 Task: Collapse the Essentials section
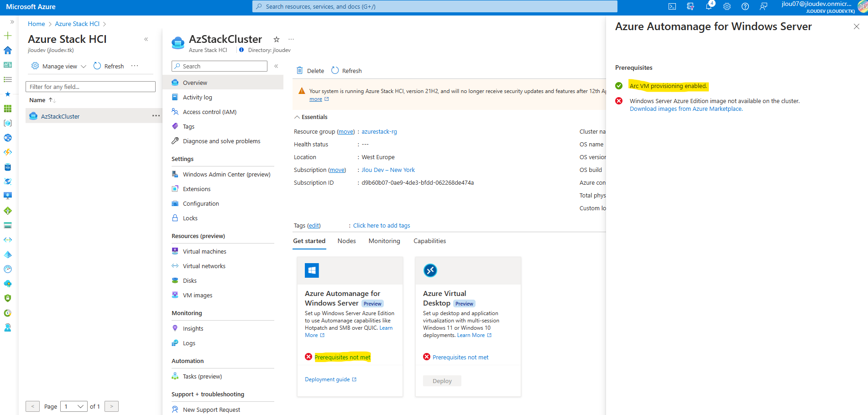[311, 117]
